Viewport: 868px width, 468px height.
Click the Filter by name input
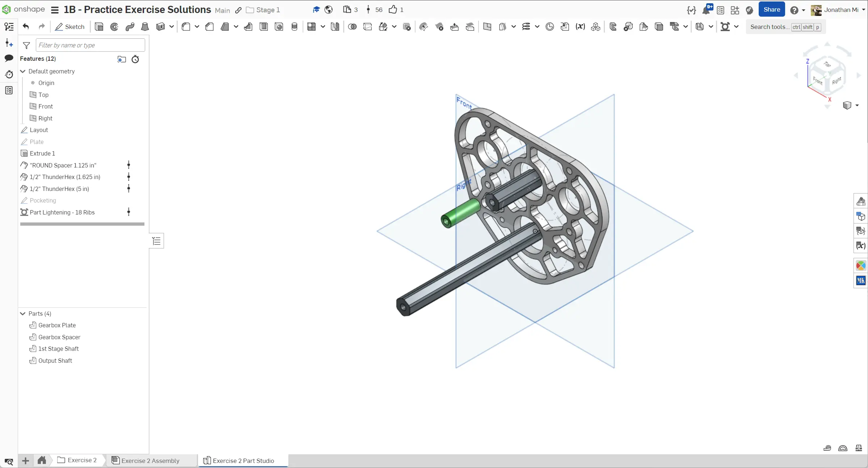pos(90,45)
